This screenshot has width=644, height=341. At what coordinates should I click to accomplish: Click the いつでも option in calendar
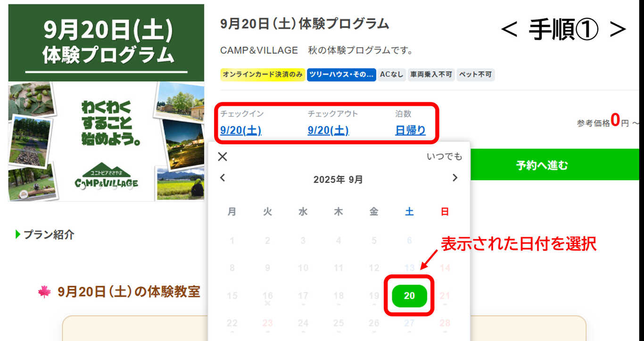[445, 157]
